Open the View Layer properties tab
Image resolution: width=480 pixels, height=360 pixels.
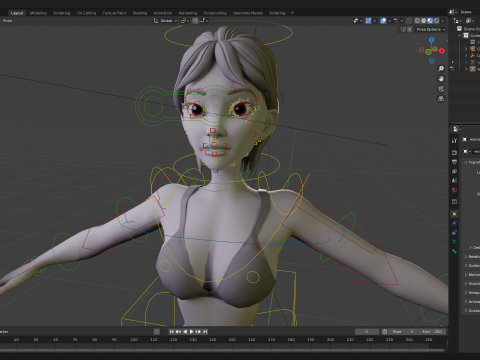click(x=454, y=171)
